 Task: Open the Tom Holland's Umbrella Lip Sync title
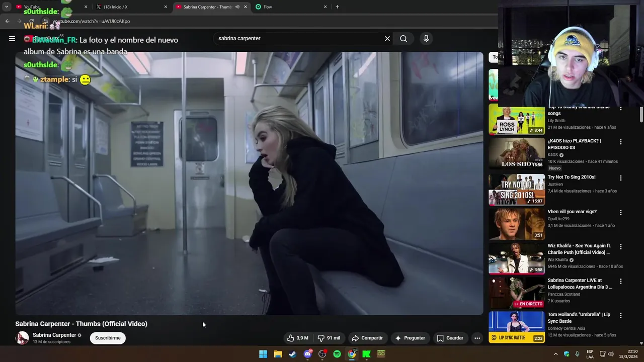(579, 318)
